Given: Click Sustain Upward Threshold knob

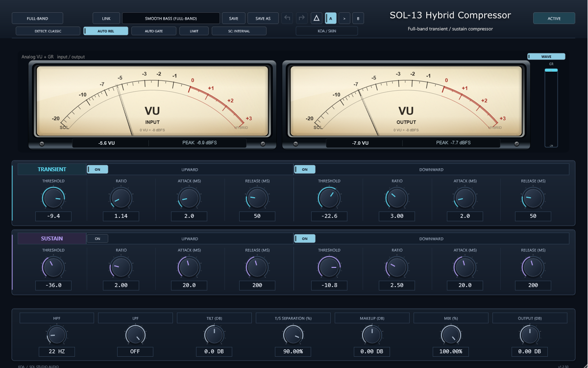Looking at the screenshot, I should (53, 267).
